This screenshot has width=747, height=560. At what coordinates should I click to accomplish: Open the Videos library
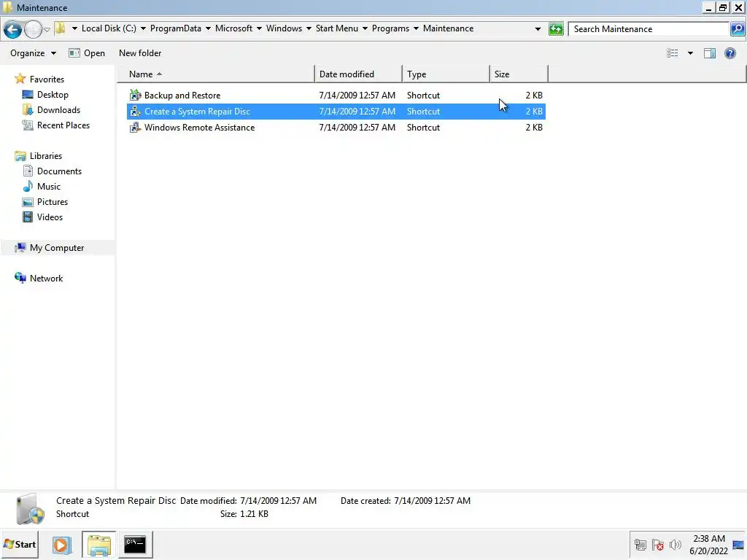point(50,217)
